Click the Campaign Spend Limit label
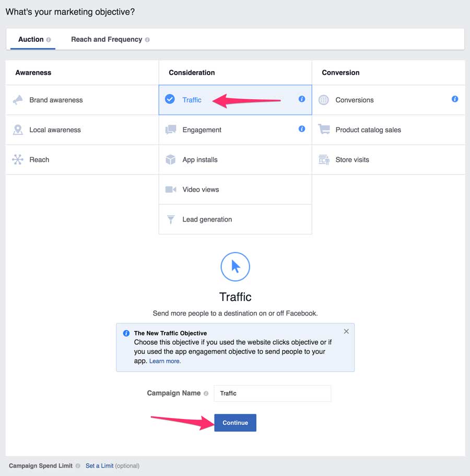This screenshot has height=476, width=470. point(41,466)
